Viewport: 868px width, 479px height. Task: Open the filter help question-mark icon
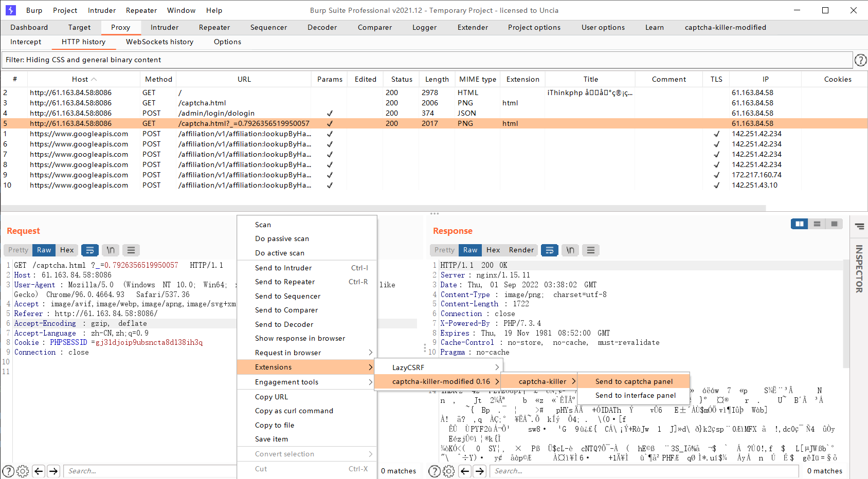pos(860,60)
